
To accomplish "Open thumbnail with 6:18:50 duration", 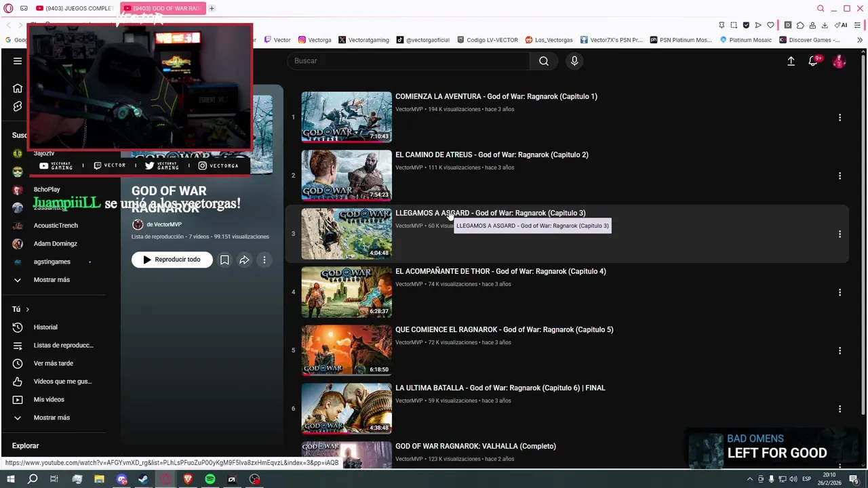I will (x=347, y=350).
